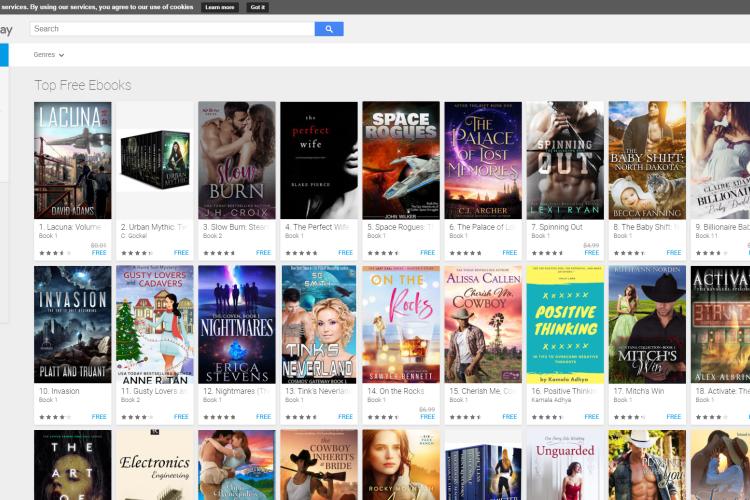Click FREE price on Invasion
The width and height of the screenshot is (750, 500).
[99, 417]
